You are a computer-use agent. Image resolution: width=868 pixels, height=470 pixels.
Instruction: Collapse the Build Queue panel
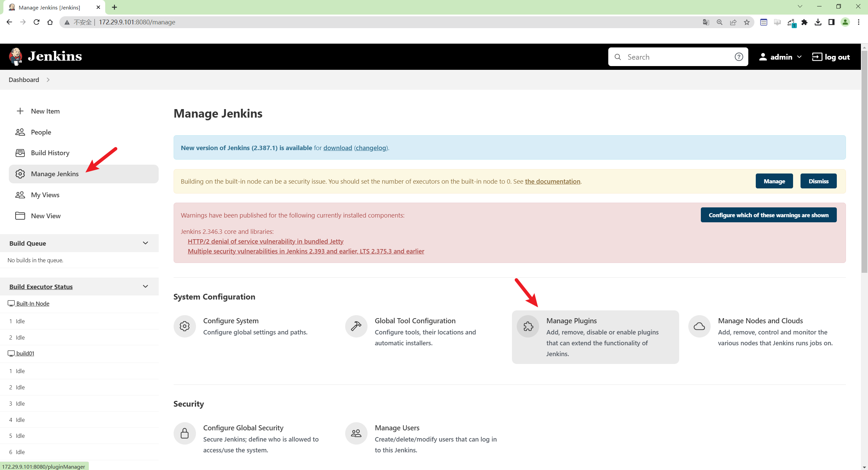tap(145, 243)
